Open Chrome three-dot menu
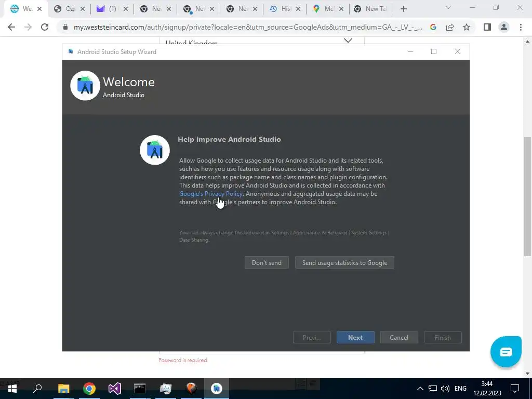532x399 pixels. click(x=521, y=27)
